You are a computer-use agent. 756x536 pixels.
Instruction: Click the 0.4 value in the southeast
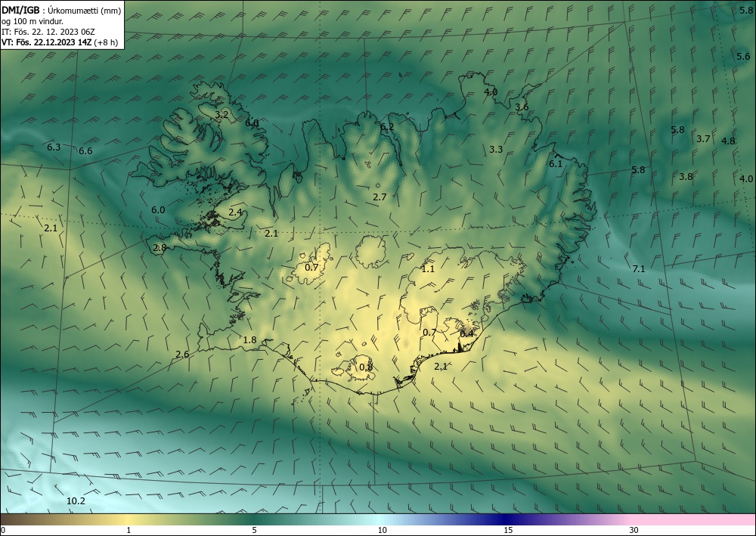click(x=466, y=333)
